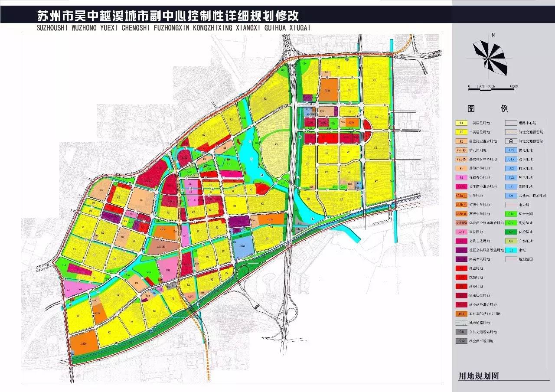This screenshot has width=555, height=392.
Task: Select the G1a comprehensive park green swatch
Action: click(x=511, y=214)
